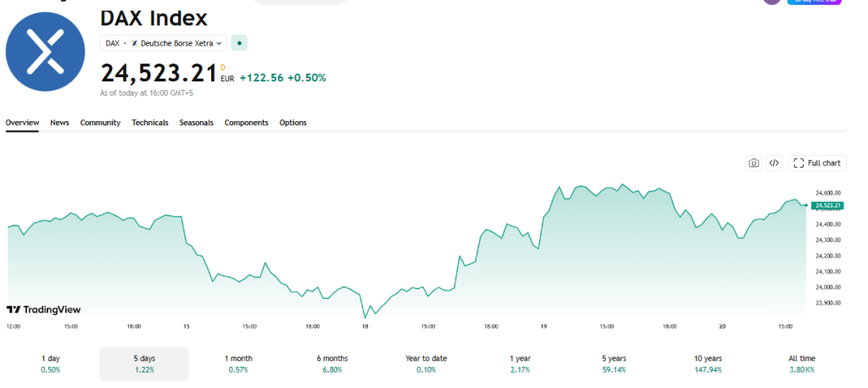Take a chart snapshot with camera icon
This screenshot has width=868, height=388.
pyautogui.click(x=754, y=163)
